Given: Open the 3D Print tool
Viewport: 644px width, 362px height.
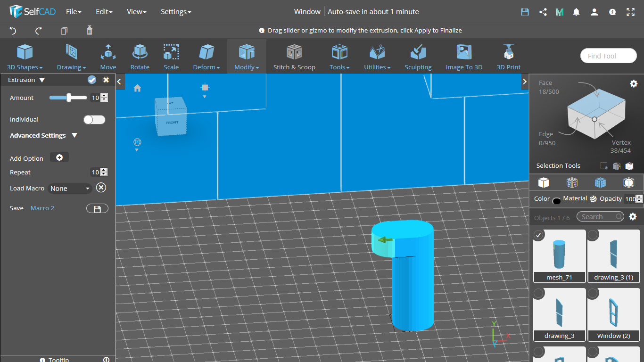Looking at the screenshot, I should (509, 57).
